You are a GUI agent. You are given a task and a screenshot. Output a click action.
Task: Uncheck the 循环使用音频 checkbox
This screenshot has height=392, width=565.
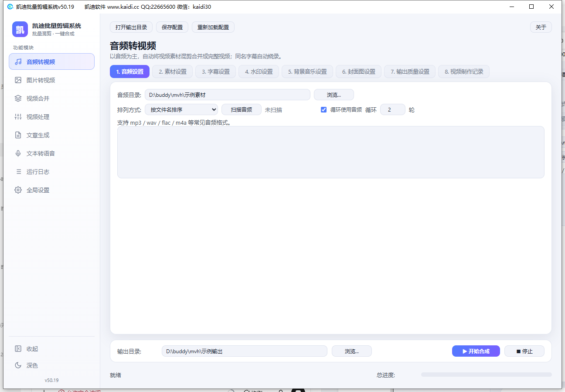pos(323,109)
